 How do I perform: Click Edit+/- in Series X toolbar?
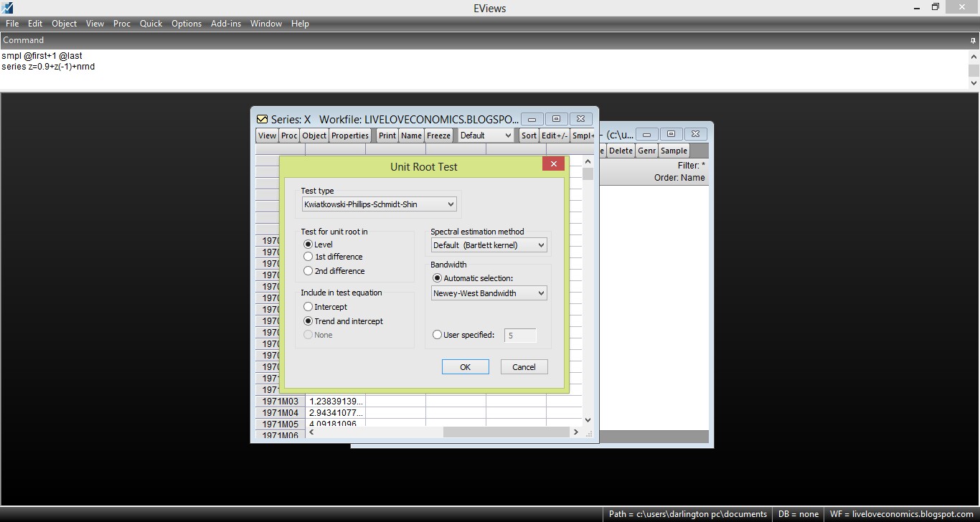pos(555,136)
